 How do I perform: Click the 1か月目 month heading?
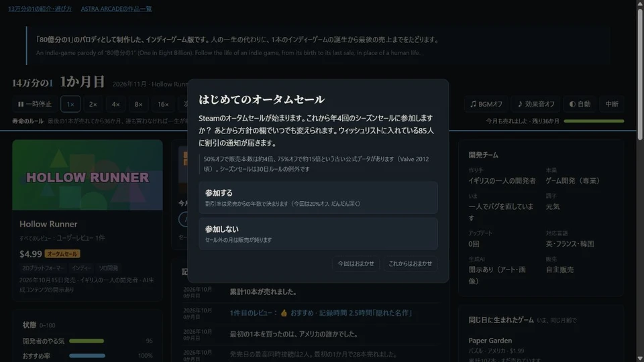coord(82,82)
